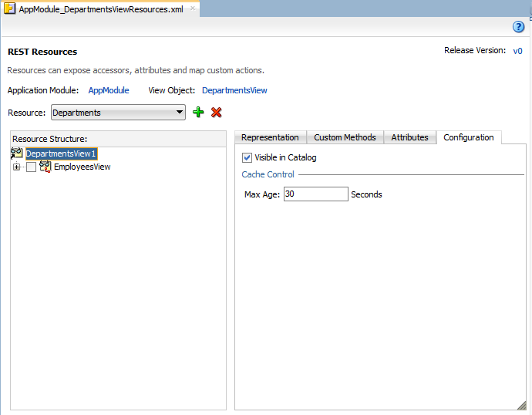The height and width of the screenshot is (415, 532).
Task: Switch to the Representation tab
Action: [270, 137]
